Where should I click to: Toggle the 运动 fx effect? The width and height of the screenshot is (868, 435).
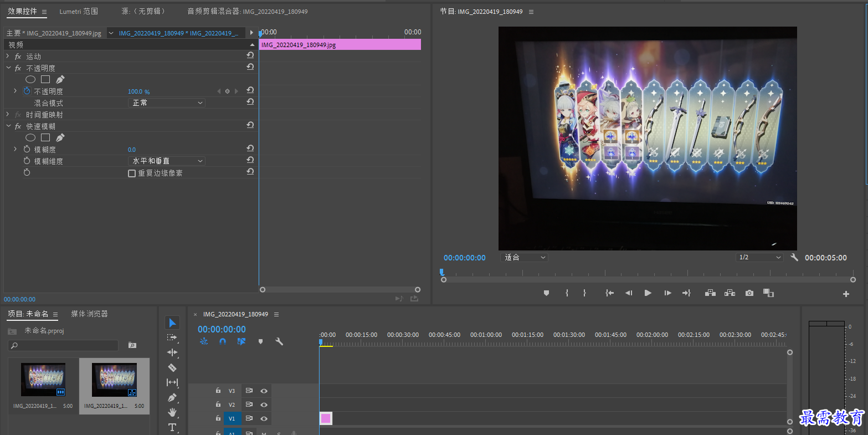click(18, 57)
